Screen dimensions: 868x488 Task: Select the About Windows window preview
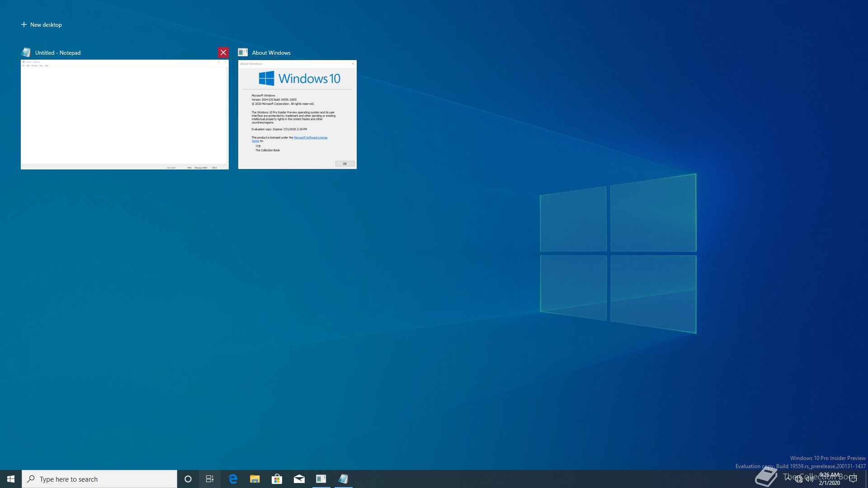coord(297,114)
